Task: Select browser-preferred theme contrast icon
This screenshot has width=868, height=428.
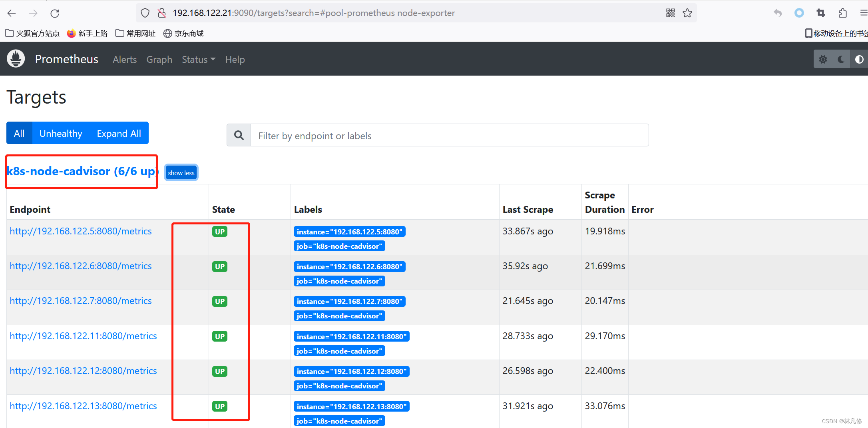Action: 859,59
